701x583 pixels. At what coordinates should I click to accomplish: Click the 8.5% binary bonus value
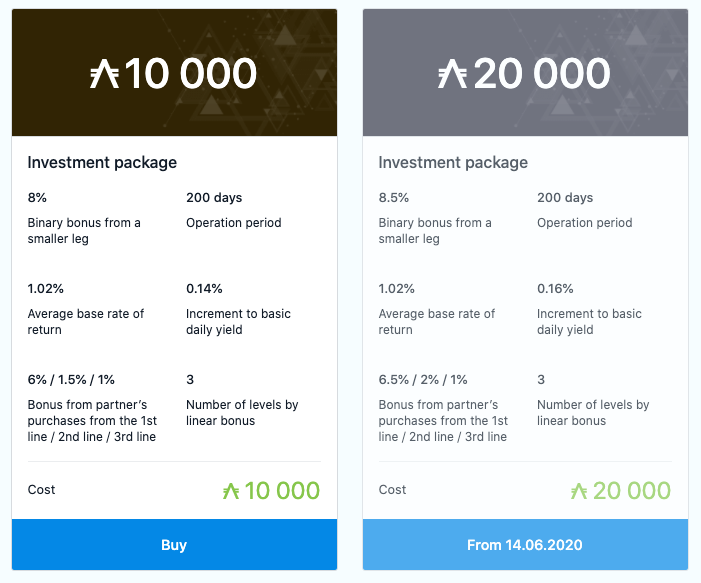(x=393, y=198)
